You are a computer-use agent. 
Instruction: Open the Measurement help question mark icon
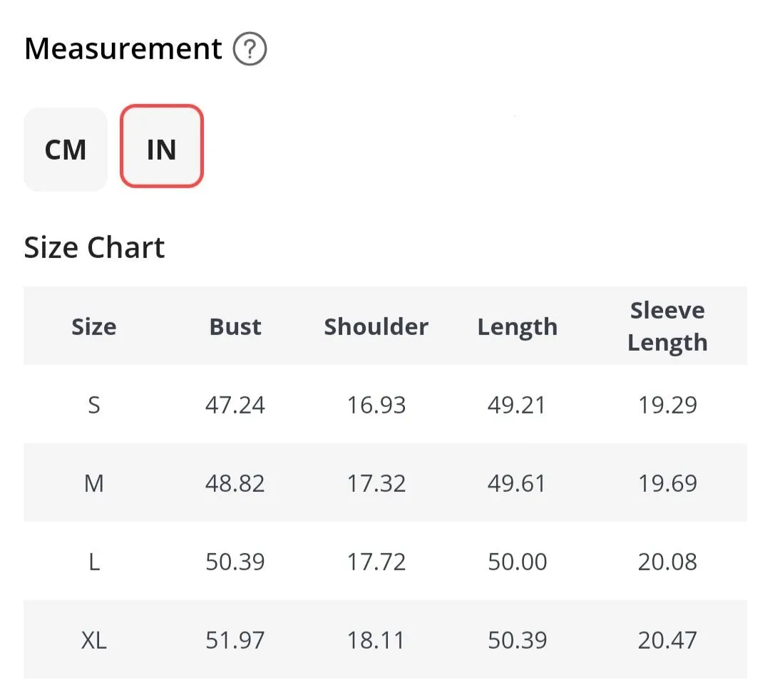(250, 48)
